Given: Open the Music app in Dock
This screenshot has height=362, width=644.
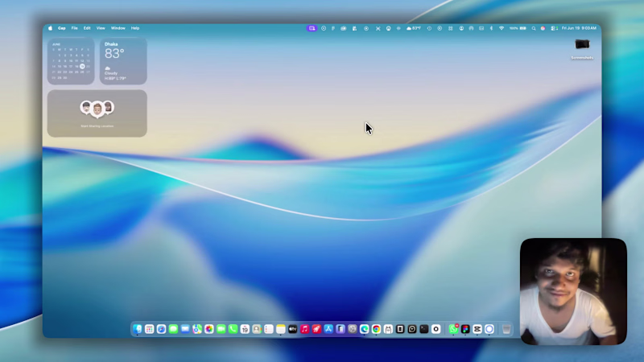Looking at the screenshot, I should (304, 329).
